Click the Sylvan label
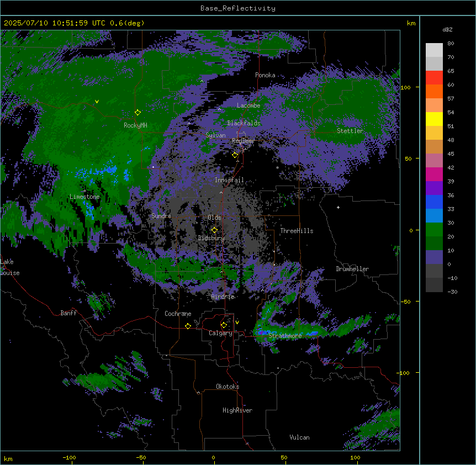The height and width of the screenshot is (465, 476). pos(215,135)
